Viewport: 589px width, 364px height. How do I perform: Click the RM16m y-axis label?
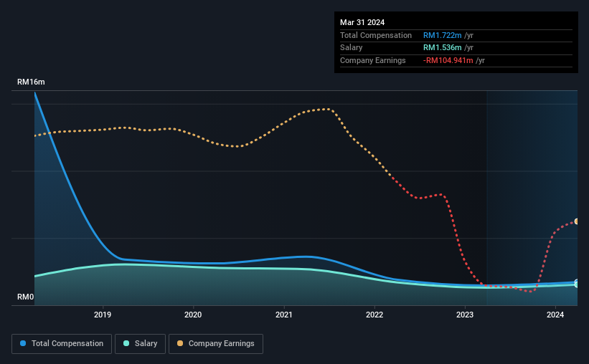[31, 82]
